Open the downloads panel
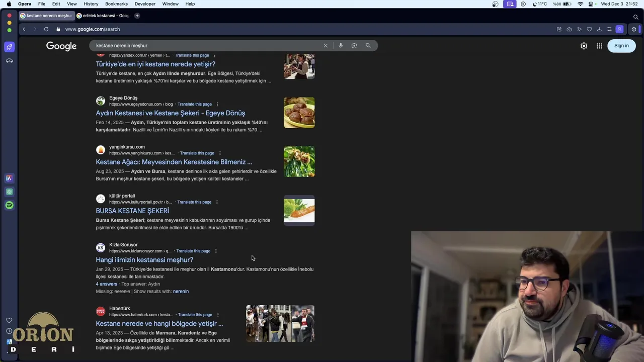Screen dimensions: 644x362 [x=599, y=29]
